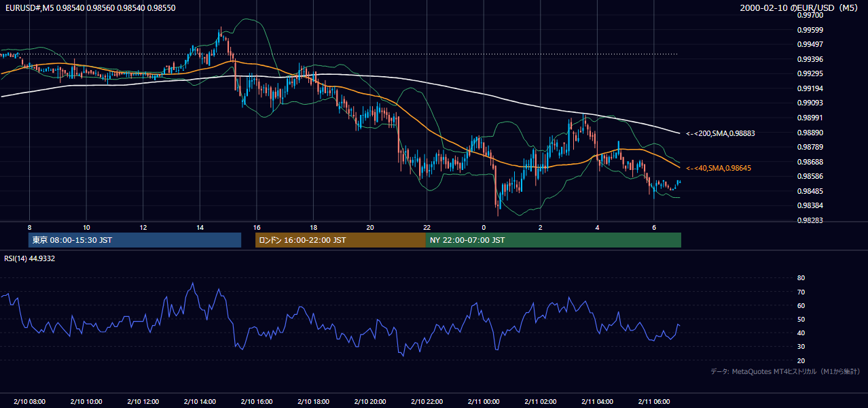Click hour label 6 on price chart axis

click(x=654, y=227)
